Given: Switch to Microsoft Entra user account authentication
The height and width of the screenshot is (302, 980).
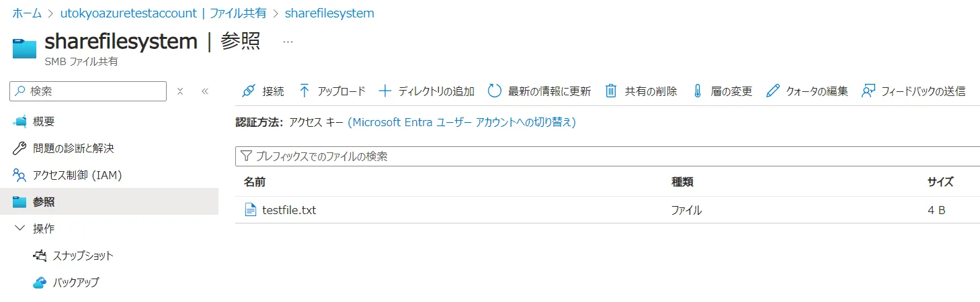Looking at the screenshot, I should (461, 122).
